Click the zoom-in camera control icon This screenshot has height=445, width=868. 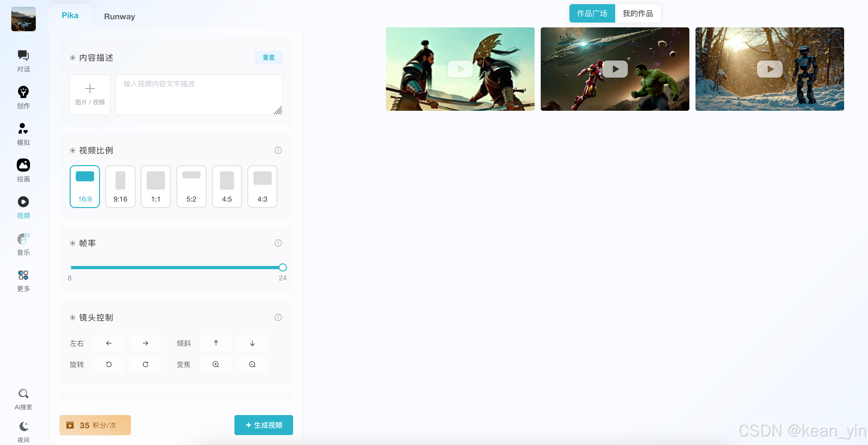click(216, 365)
